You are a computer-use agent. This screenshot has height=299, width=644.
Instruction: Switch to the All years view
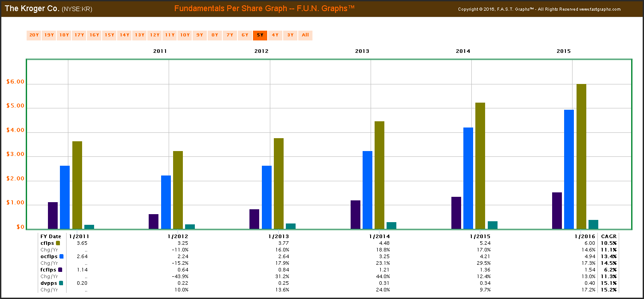[305, 35]
